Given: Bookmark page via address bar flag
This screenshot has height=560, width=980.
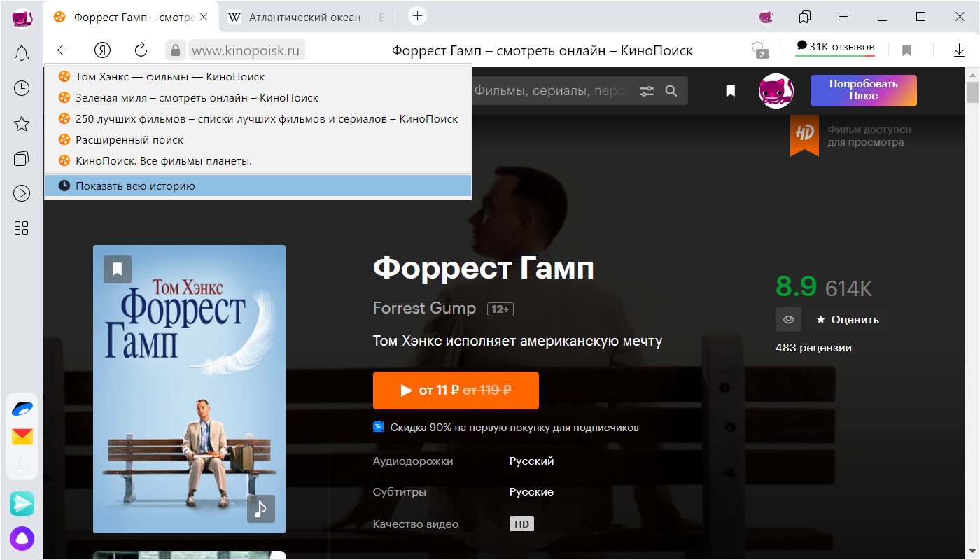Looking at the screenshot, I should pyautogui.click(x=906, y=50).
